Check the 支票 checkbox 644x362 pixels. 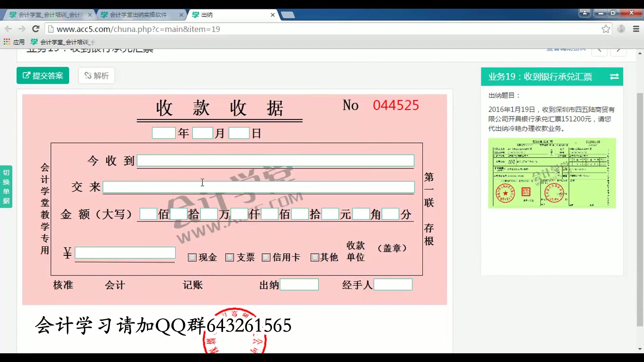click(229, 257)
